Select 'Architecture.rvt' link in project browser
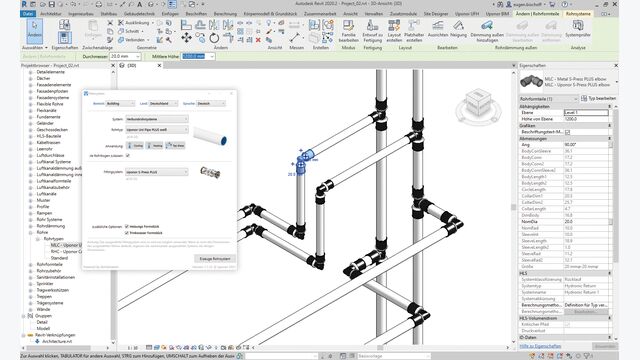 click(57, 341)
